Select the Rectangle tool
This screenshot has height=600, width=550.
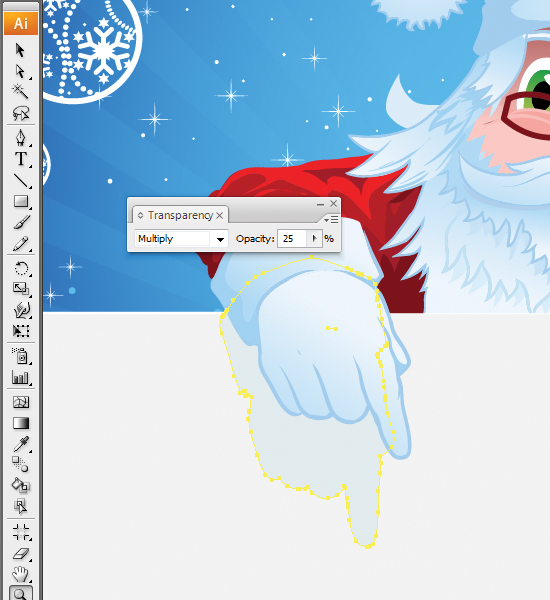[20, 201]
